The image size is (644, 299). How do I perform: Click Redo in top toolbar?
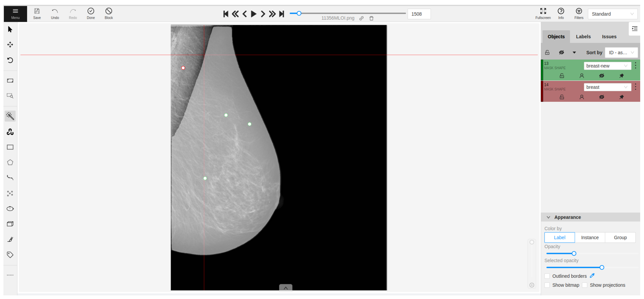[73, 14]
